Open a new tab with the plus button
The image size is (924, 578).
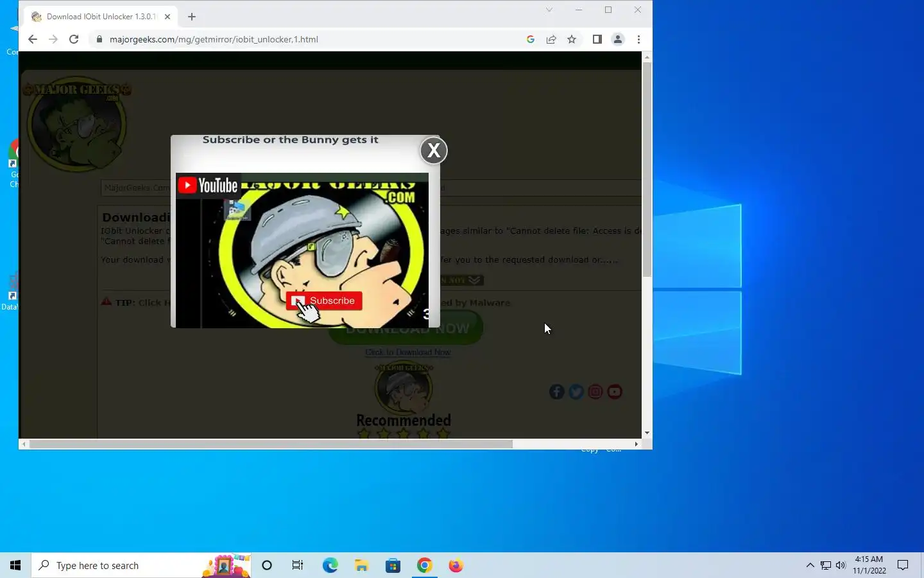[192, 17]
